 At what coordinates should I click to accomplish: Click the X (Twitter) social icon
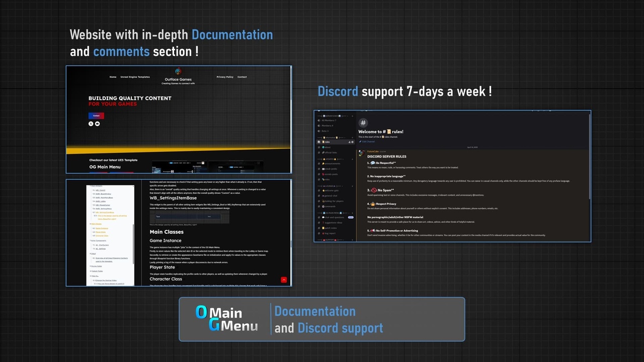[x=91, y=124]
